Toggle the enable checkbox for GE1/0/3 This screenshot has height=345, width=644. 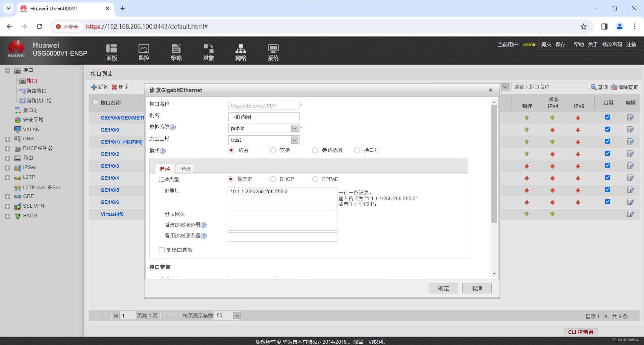(x=607, y=165)
